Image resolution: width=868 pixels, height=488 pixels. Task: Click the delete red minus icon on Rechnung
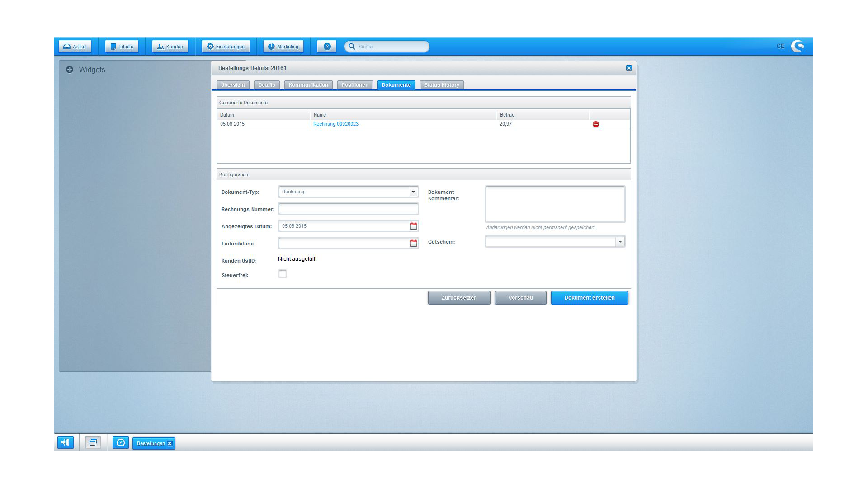(595, 124)
